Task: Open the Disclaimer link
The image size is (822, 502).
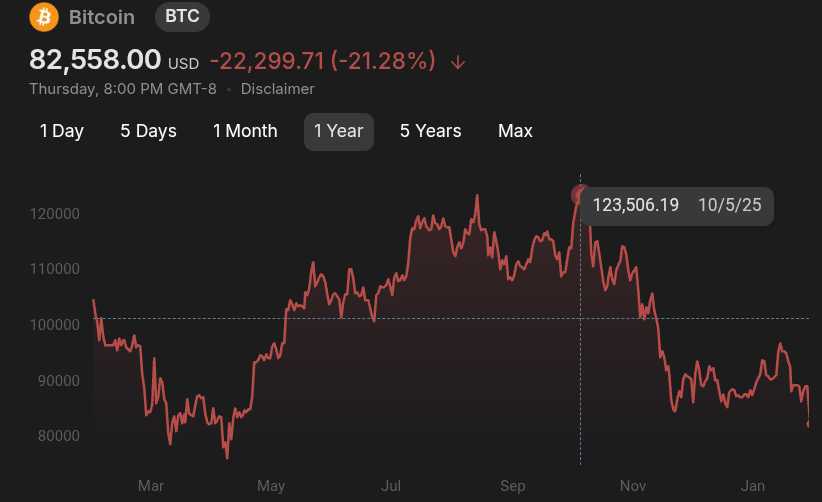Action: tap(277, 89)
